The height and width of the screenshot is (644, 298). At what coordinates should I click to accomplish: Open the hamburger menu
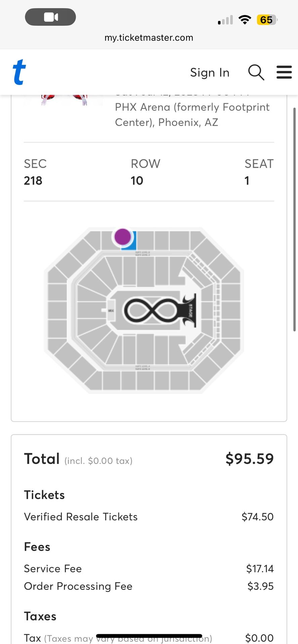[284, 72]
